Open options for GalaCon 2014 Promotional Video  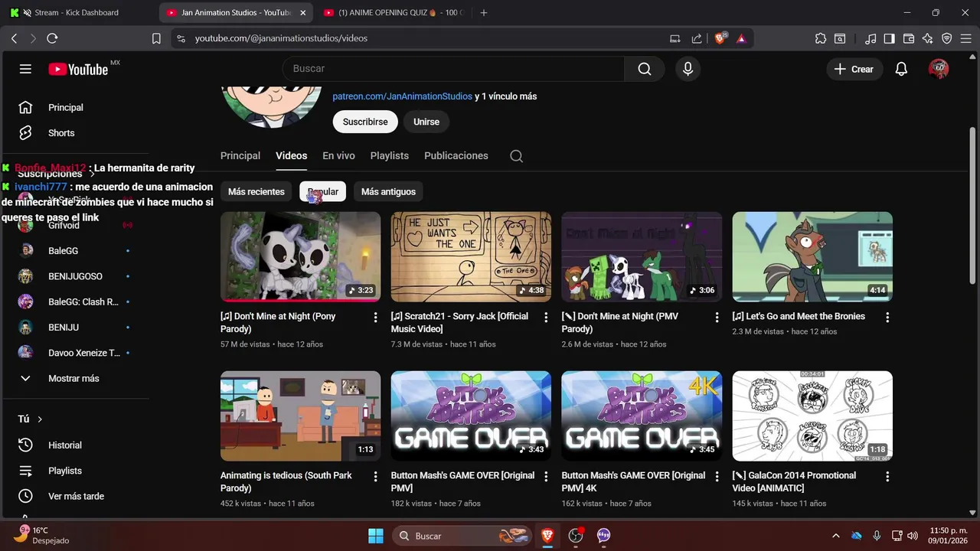[x=887, y=476]
